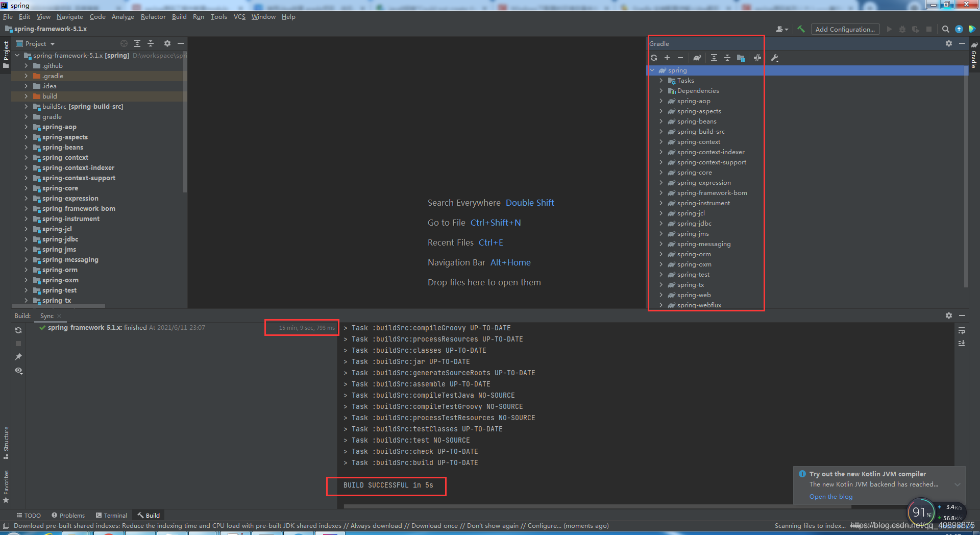Open the File menu
This screenshot has height=535, width=980.
click(x=8, y=16)
